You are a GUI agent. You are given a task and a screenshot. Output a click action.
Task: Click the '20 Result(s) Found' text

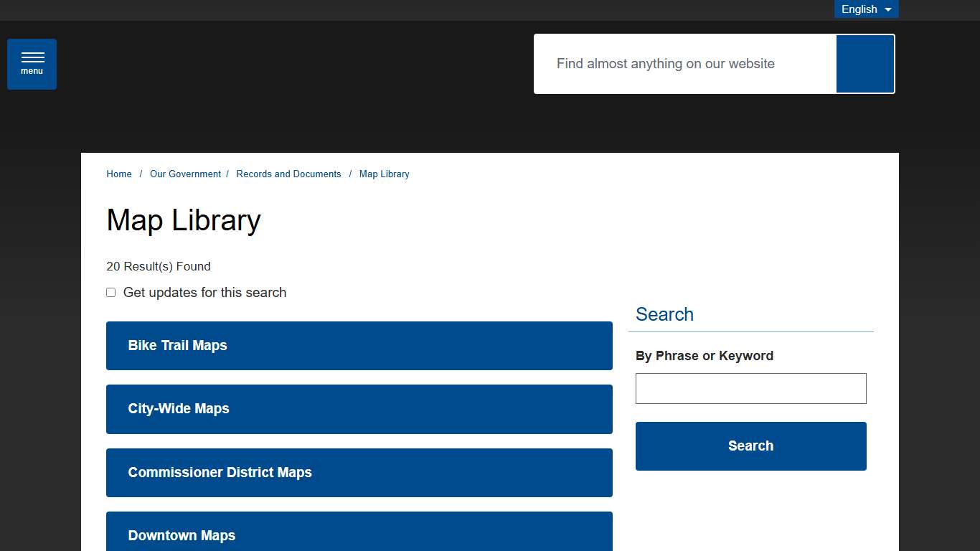coord(159,267)
